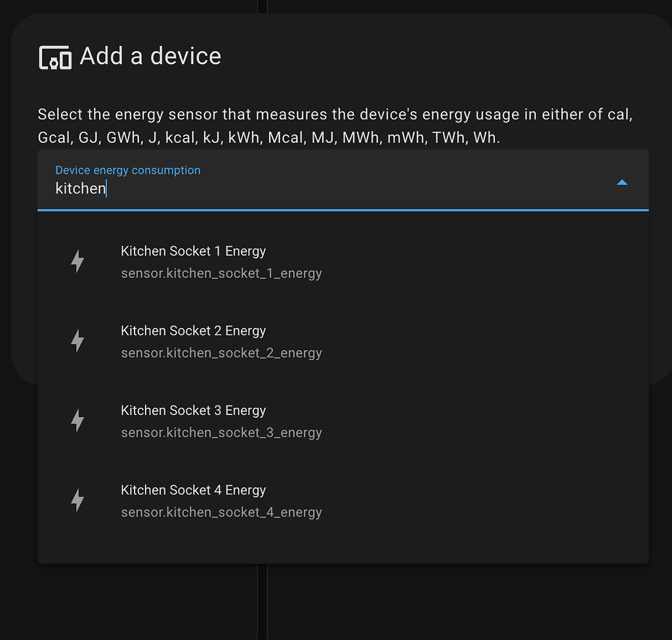Click the lightning bolt icon beside Kitchen Socket 2 Energy
Viewport: 672px width, 640px height.
coord(77,340)
